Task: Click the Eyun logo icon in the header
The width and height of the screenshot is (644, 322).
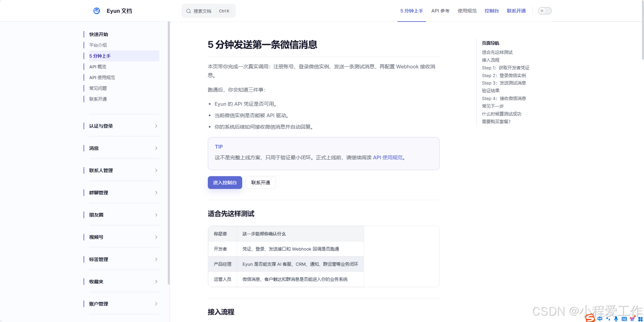Action: click(97, 11)
